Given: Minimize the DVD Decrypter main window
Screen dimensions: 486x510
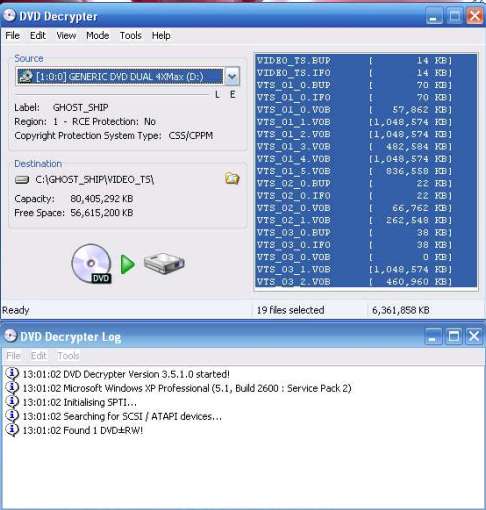Looking at the screenshot, I should 434,16.
